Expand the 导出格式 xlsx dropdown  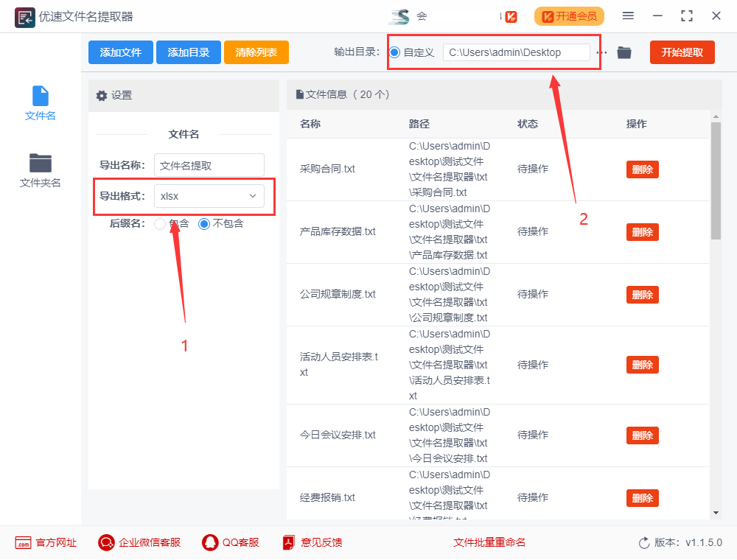(x=209, y=196)
